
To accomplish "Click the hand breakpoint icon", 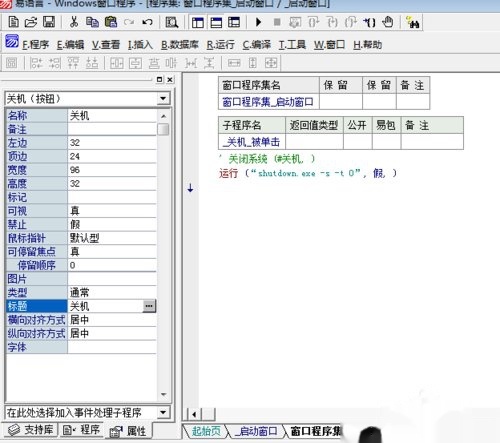I will [x=388, y=22].
